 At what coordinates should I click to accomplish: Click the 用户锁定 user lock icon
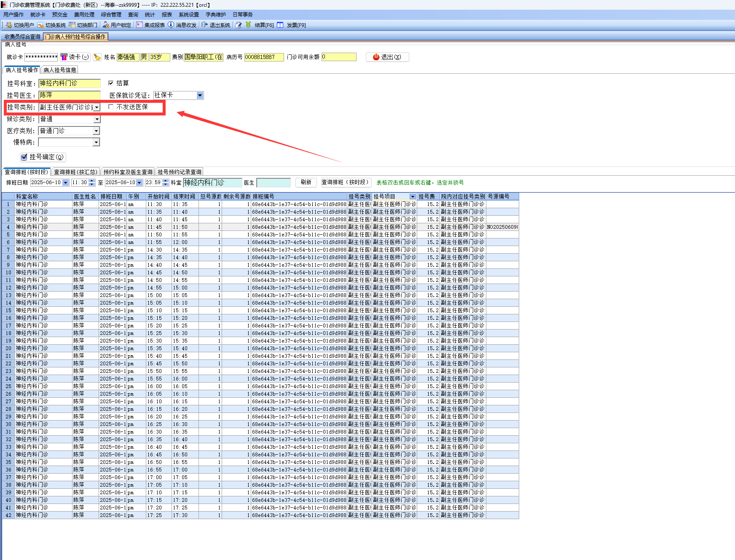[106, 25]
